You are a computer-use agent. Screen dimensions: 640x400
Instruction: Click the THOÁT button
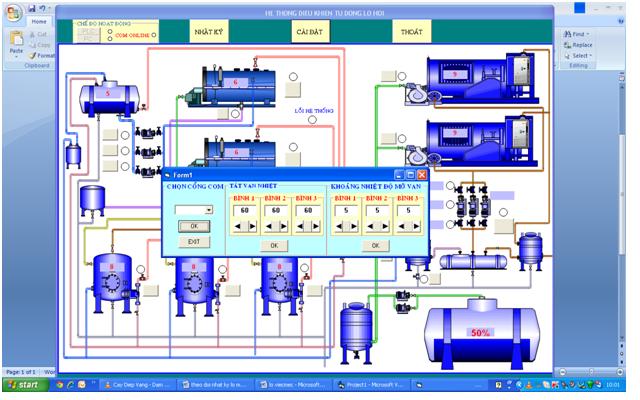[x=410, y=32]
